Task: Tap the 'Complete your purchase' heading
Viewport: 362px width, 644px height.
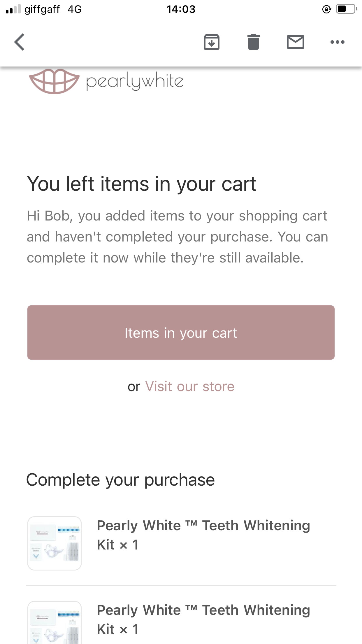Action: coord(120,480)
